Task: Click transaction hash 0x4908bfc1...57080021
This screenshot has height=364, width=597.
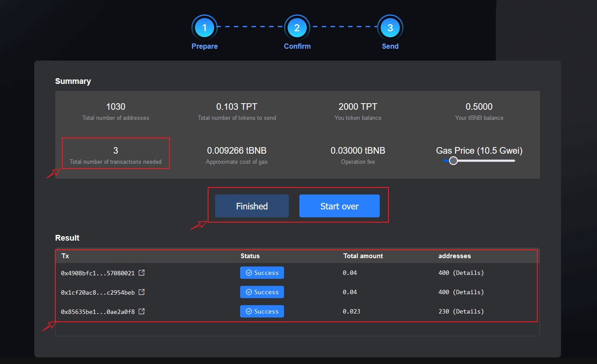Action: click(97, 273)
